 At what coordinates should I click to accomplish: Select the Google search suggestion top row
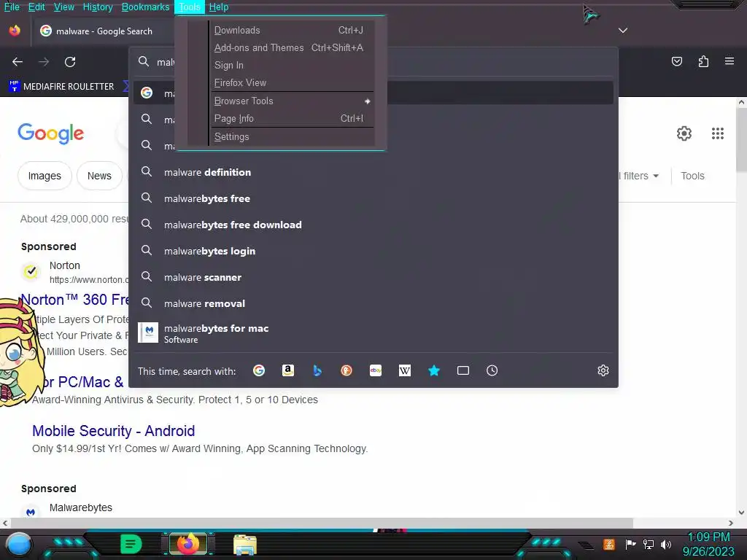[x=373, y=93]
